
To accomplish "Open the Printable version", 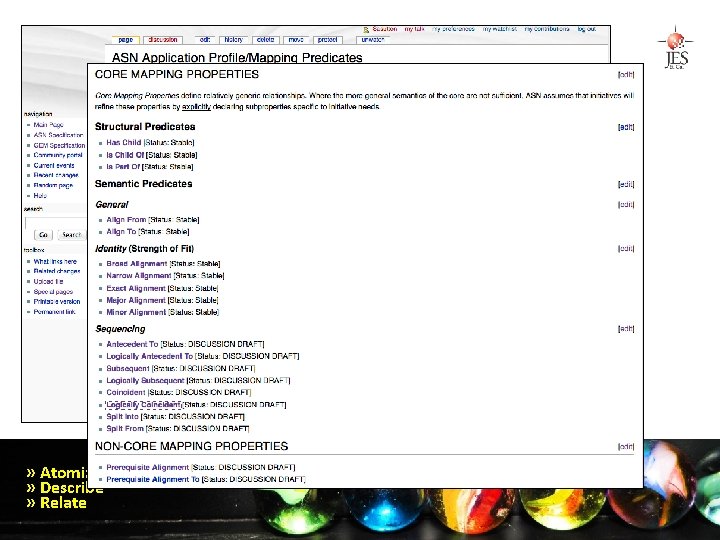I will point(56,302).
